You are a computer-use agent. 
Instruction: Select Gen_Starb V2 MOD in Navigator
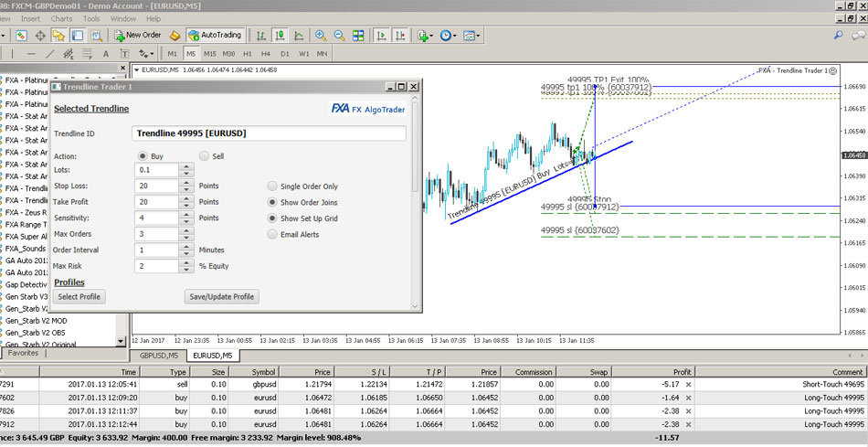tap(36, 321)
